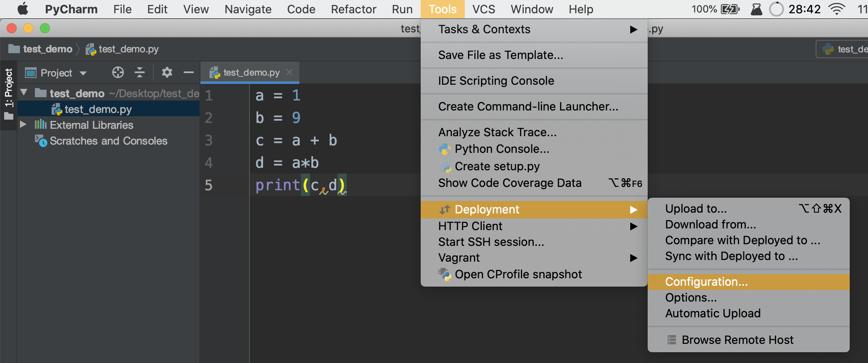Image resolution: width=868 pixels, height=363 pixels.
Task: Click the circular timer icon in menu bar
Action: pos(776,9)
